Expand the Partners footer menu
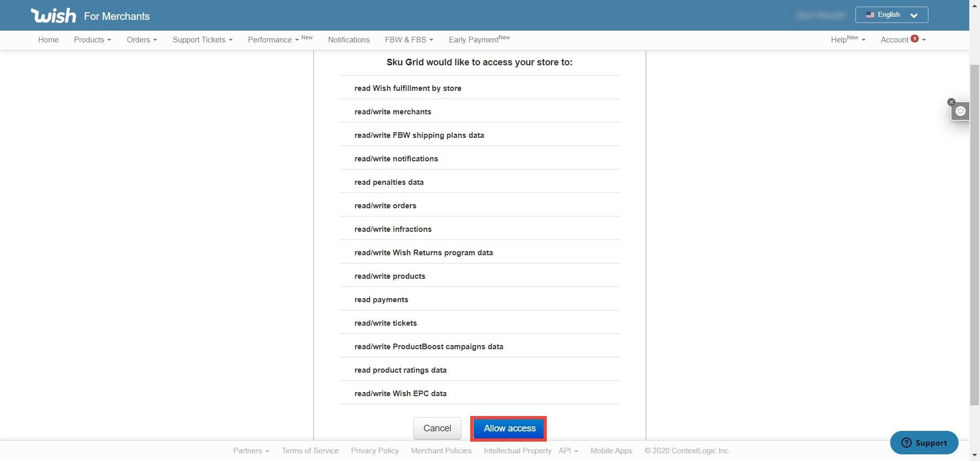Image resolution: width=980 pixels, height=461 pixels. coord(251,451)
